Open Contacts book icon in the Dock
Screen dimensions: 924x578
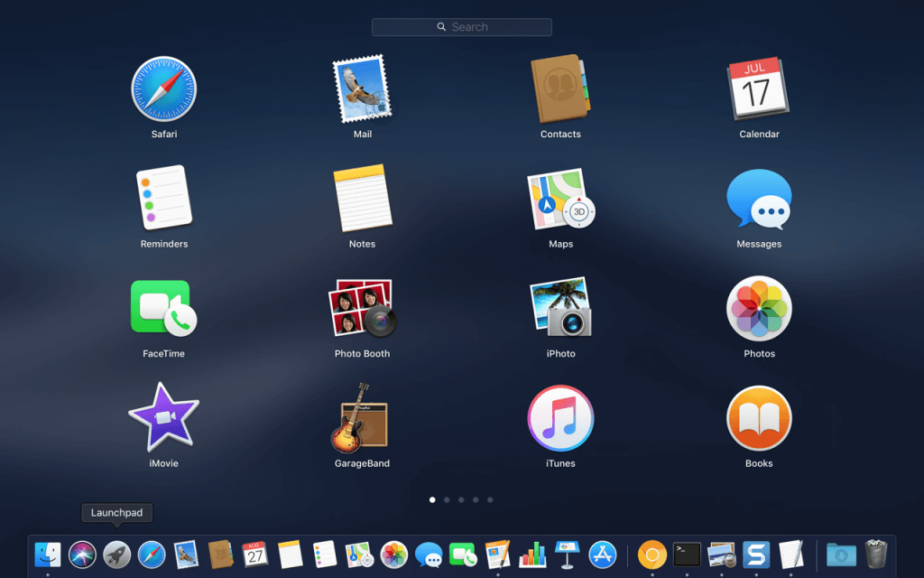[221, 555]
